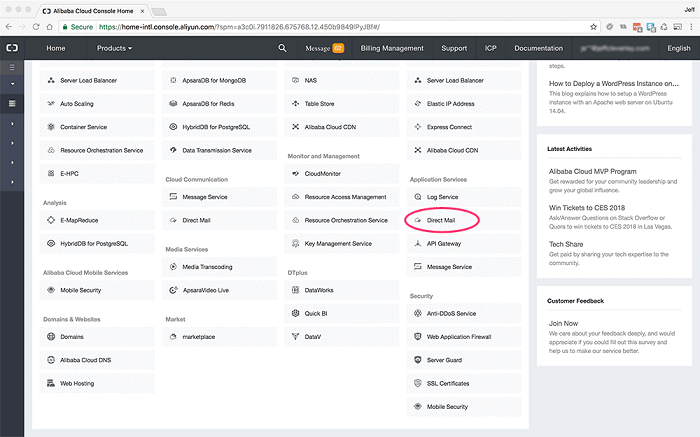Screen dimensions: 700x437
Task: Open E-HPC service
Action: point(97,173)
